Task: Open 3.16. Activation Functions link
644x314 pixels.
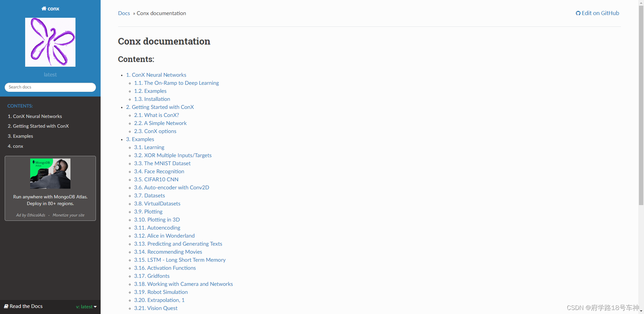Action: 165,268
